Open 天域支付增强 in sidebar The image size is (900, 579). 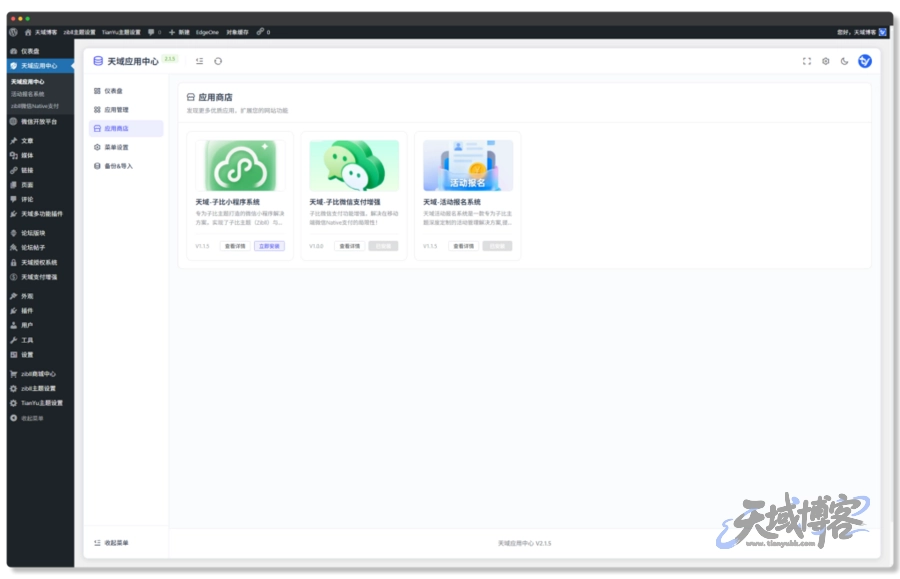tap(40, 277)
